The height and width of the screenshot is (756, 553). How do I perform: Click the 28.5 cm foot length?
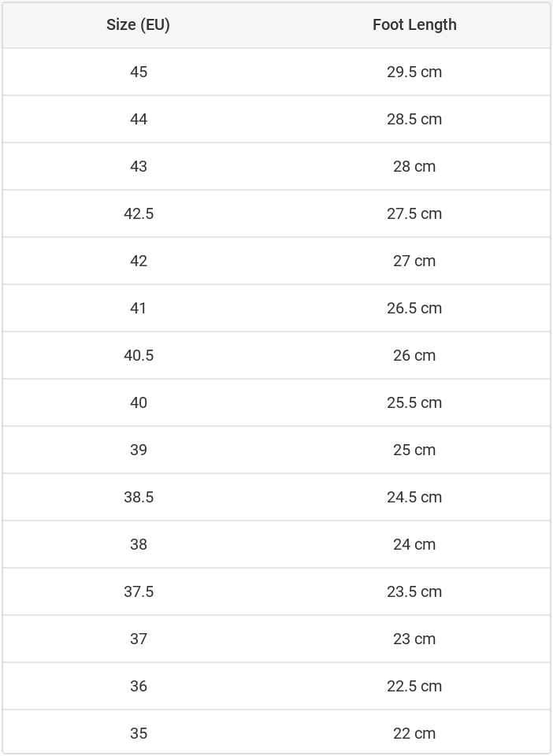[x=414, y=119]
